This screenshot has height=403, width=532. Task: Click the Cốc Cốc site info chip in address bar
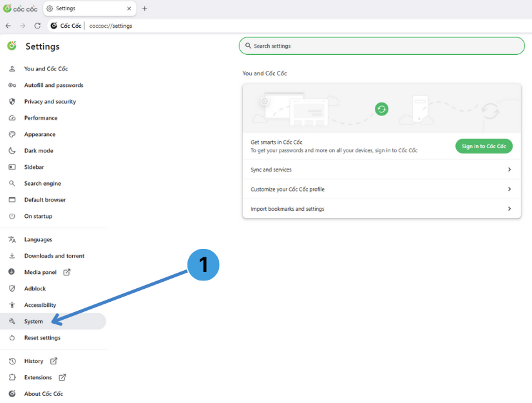pos(66,26)
